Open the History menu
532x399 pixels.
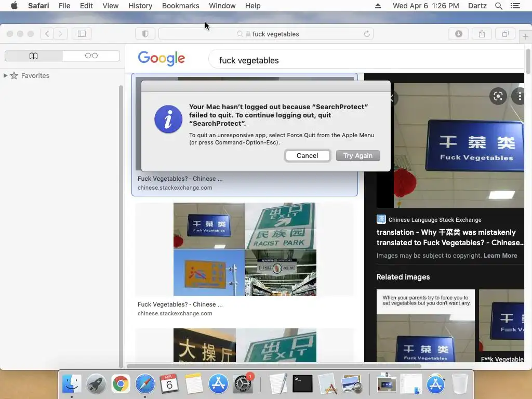click(140, 6)
